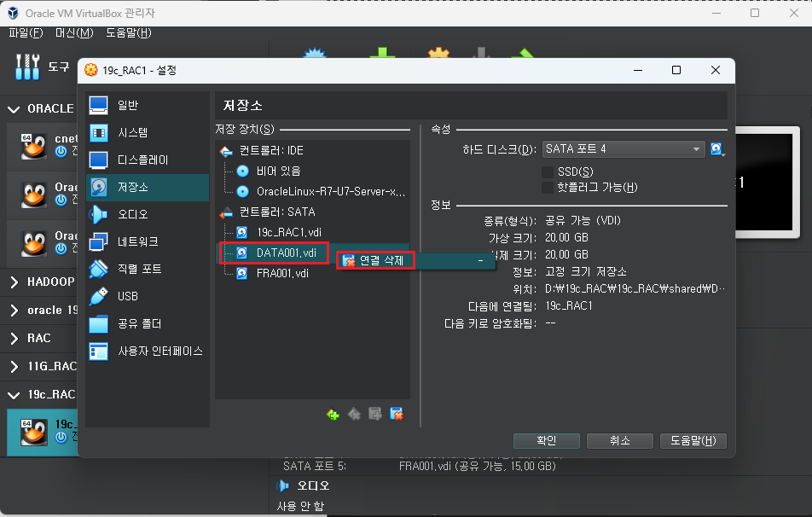Expand the HADOOP group in Manager
The width and height of the screenshot is (812, 517).
(14, 282)
